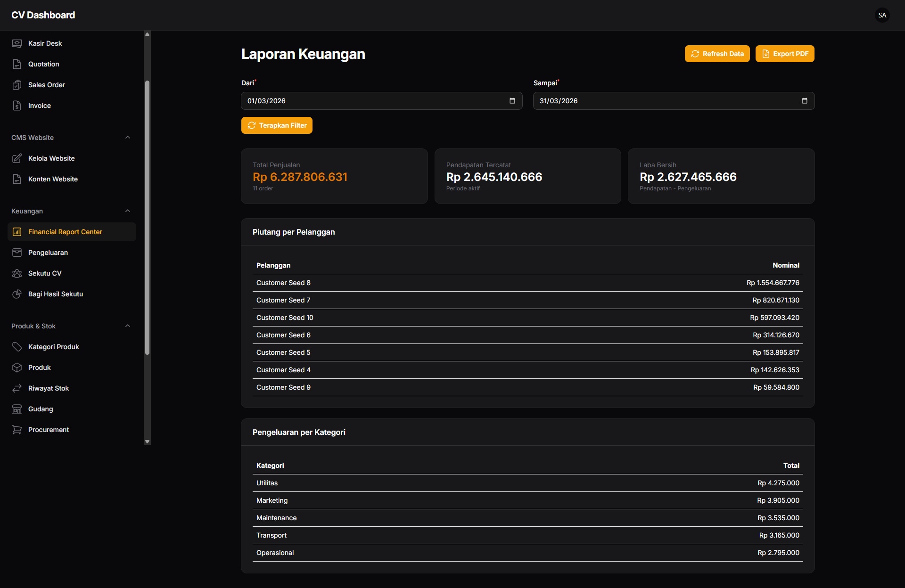
Task: Click the Gudang warehouse icon
Action: point(17,409)
